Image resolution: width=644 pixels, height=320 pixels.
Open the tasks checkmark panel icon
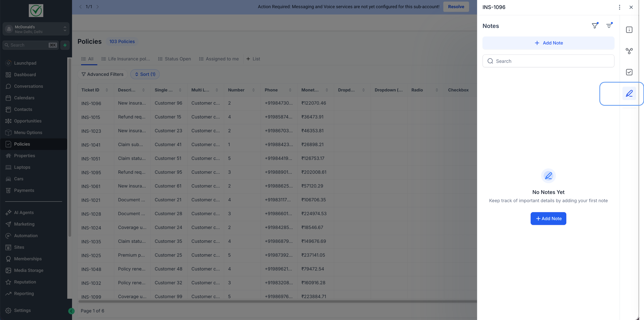point(629,72)
